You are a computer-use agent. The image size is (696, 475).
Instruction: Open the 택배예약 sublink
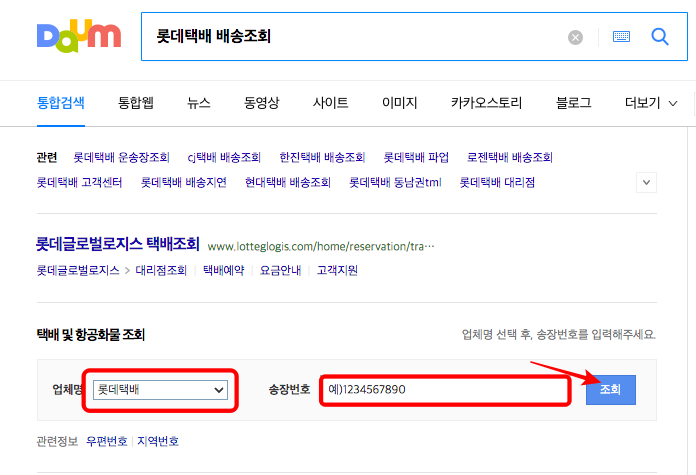pyautogui.click(x=224, y=270)
